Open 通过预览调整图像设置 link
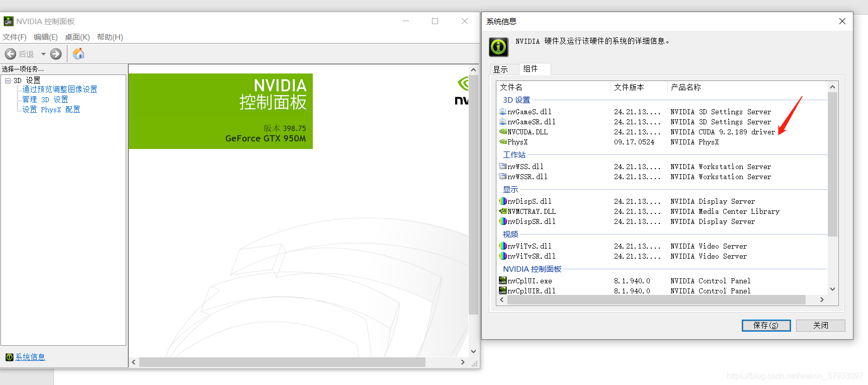 tap(60, 89)
